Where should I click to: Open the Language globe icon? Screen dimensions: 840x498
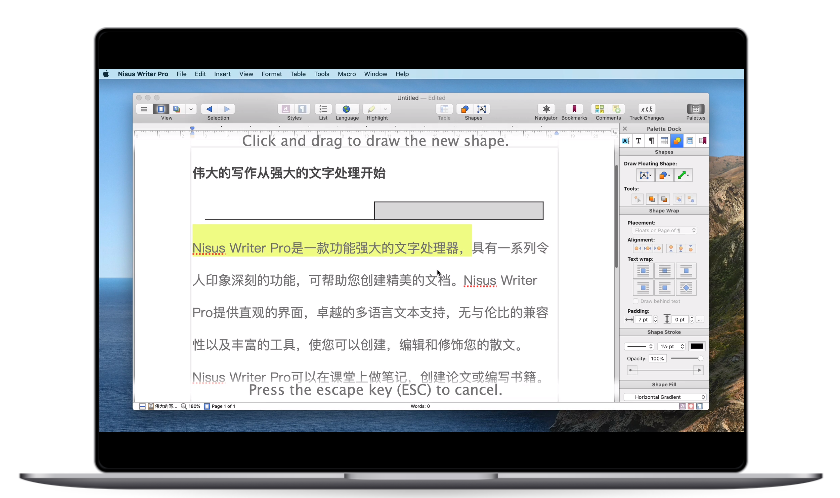pos(346,109)
